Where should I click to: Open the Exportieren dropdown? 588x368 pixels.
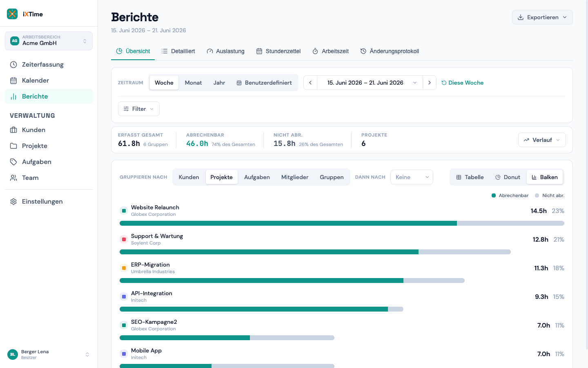(542, 17)
